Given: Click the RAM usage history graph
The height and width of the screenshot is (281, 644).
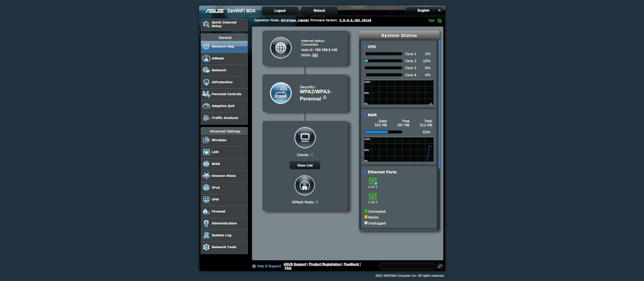Looking at the screenshot, I should click(398, 149).
